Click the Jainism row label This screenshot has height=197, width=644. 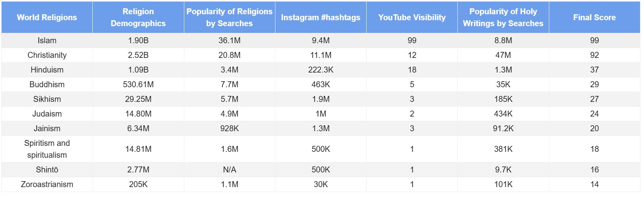pos(47,128)
